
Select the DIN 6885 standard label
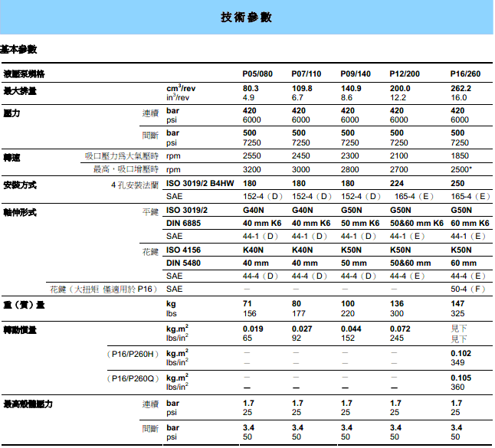tap(185, 223)
